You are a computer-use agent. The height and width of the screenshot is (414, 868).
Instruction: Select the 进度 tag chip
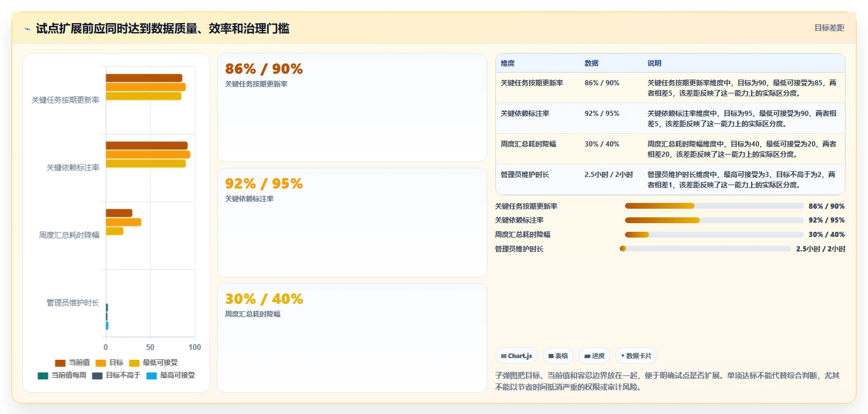(x=594, y=356)
